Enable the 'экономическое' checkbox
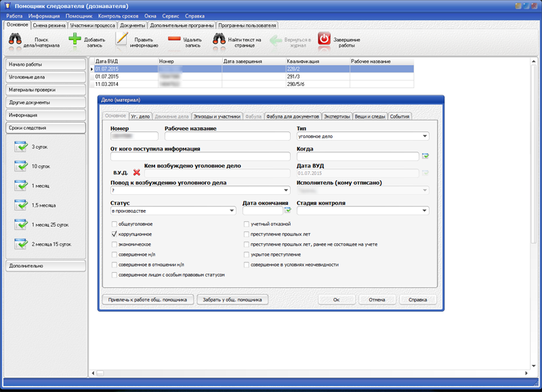The height and width of the screenshot is (392, 542). [114, 244]
